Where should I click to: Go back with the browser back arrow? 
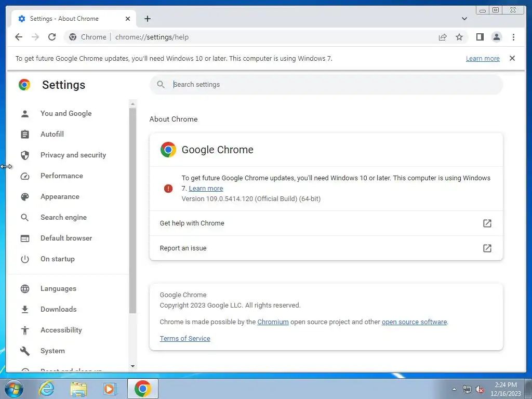click(x=19, y=37)
